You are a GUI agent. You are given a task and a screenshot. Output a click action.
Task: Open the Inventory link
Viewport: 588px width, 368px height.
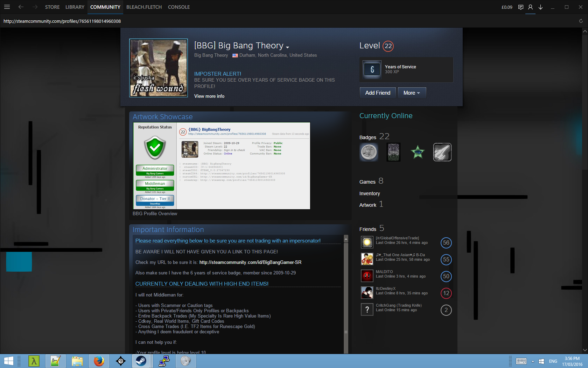(x=370, y=193)
